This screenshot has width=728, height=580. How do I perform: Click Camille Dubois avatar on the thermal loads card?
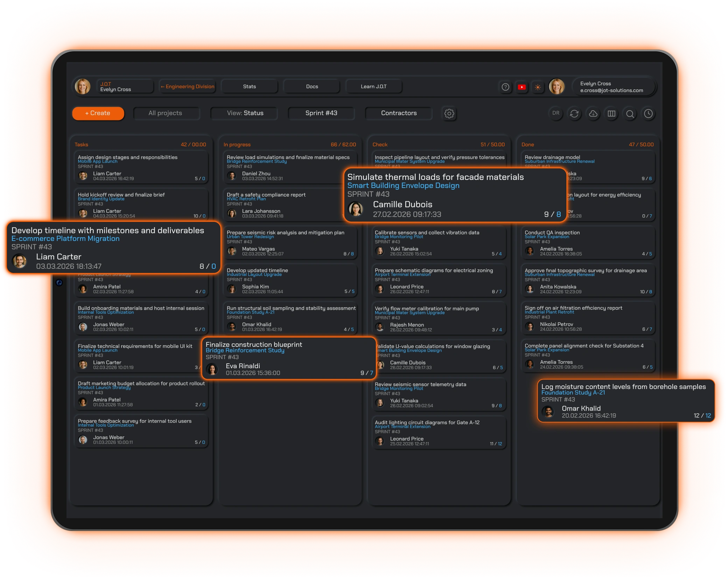click(356, 209)
